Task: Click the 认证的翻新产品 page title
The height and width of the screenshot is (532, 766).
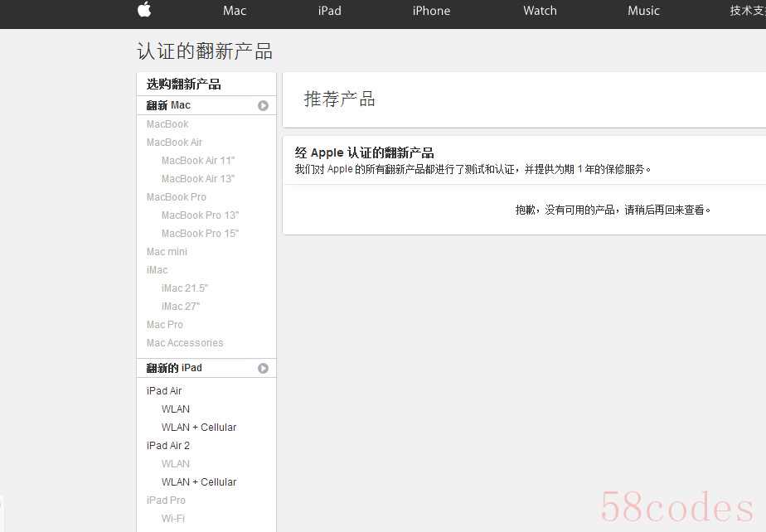Action: 205,51
